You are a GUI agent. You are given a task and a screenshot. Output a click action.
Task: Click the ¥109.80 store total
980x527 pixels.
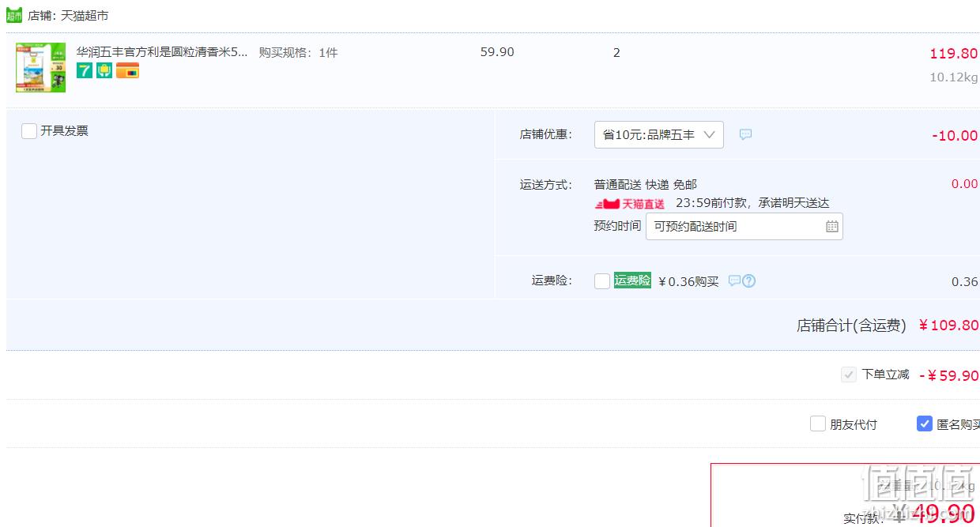(x=948, y=326)
